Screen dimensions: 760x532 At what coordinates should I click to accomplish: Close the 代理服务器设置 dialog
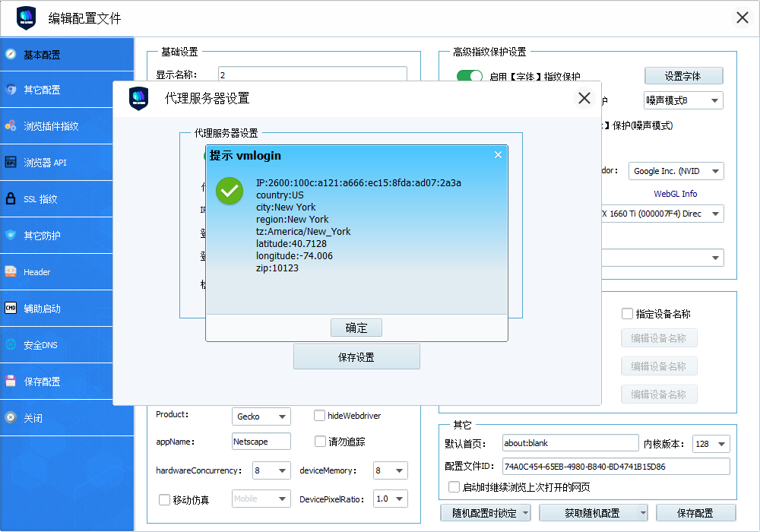[584, 98]
